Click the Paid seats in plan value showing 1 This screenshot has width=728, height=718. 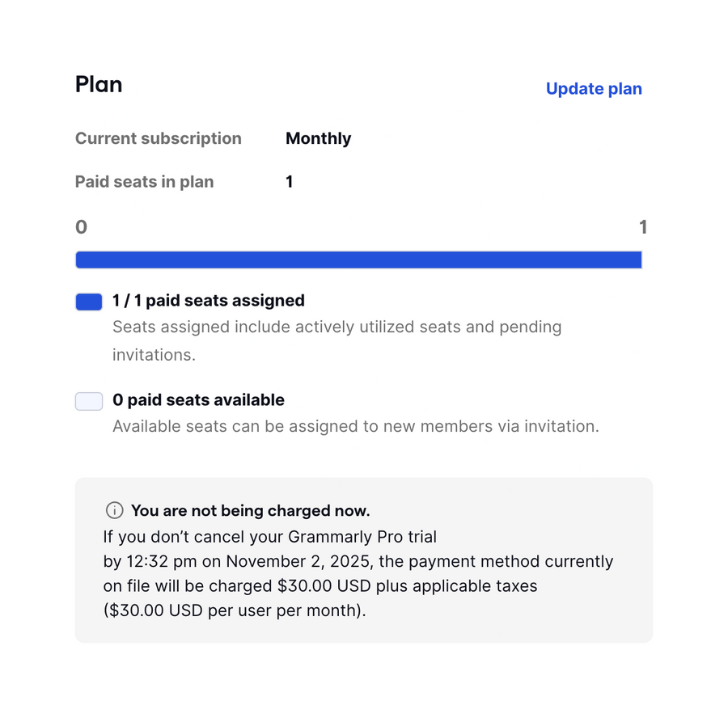pos(289,181)
